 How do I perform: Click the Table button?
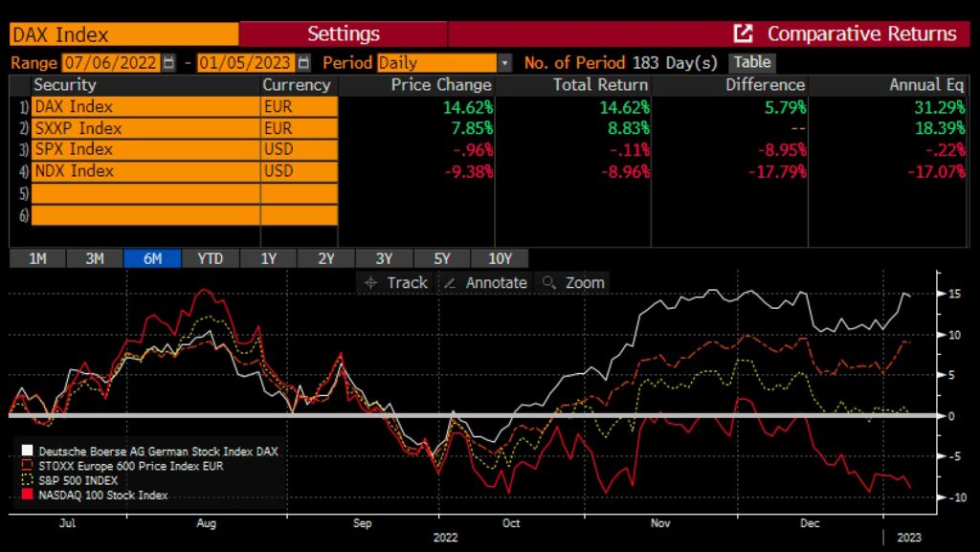[x=752, y=62]
